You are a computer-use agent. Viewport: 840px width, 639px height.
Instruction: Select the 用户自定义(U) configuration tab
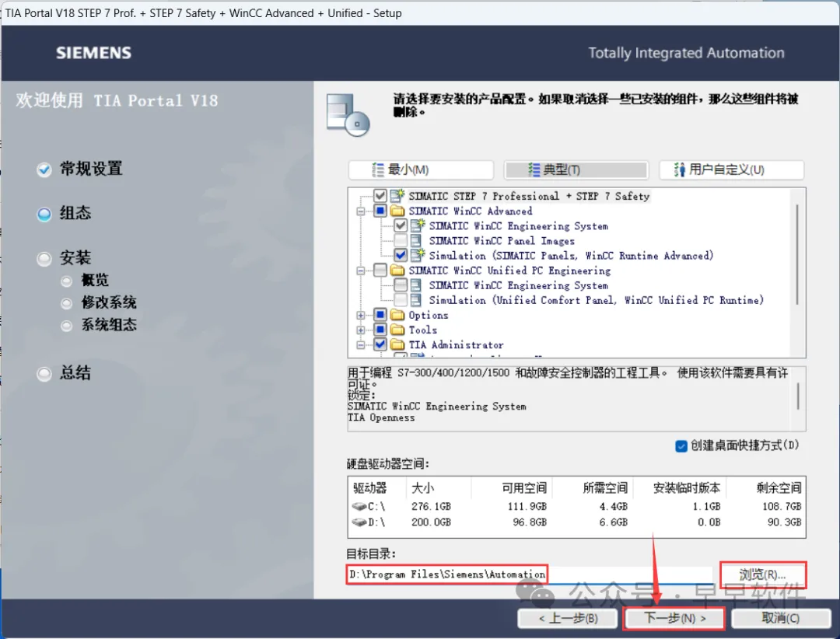coord(731,169)
